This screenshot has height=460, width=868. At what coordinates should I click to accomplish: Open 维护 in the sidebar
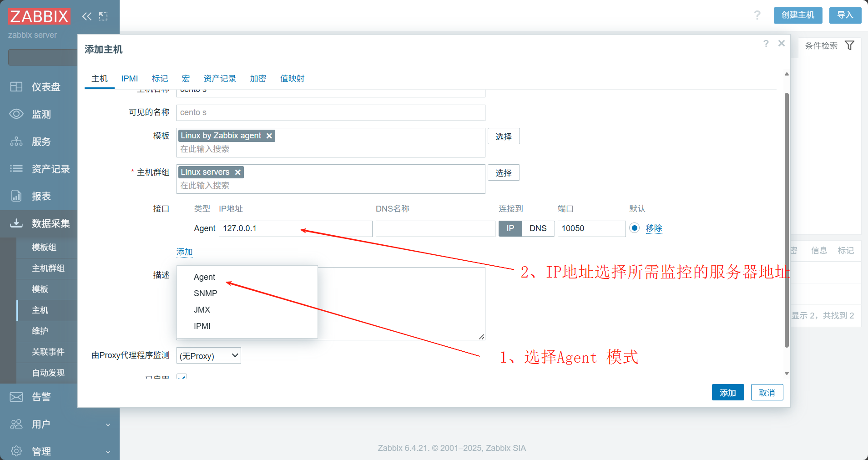pos(40,331)
